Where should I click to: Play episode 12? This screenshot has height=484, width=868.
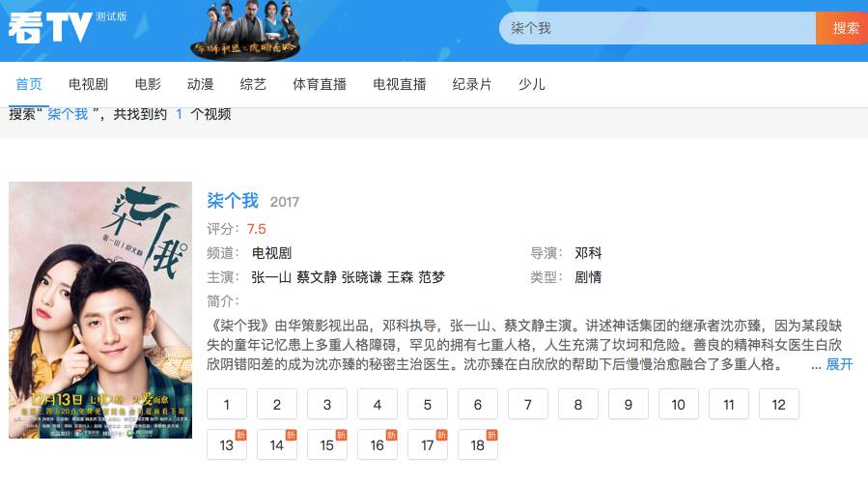coord(779,404)
